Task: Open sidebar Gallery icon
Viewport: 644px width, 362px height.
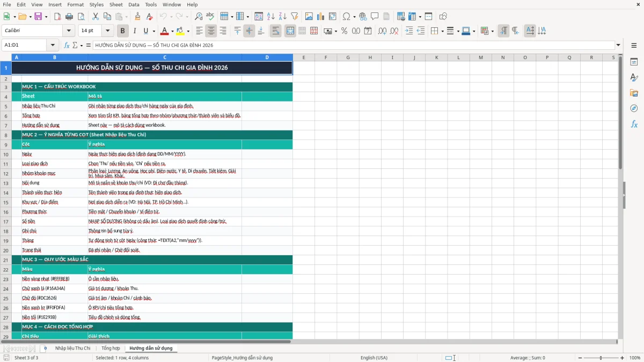Action: click(x=634, y=93)
